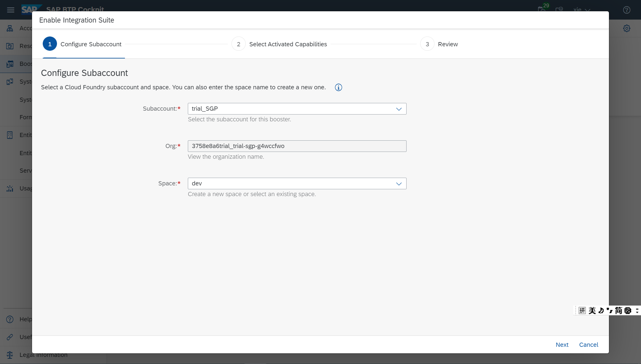Open the hamburger navigation menu
Image resolution: width=641 pixels, height=364 pixels.
click(x=11, y=10)
